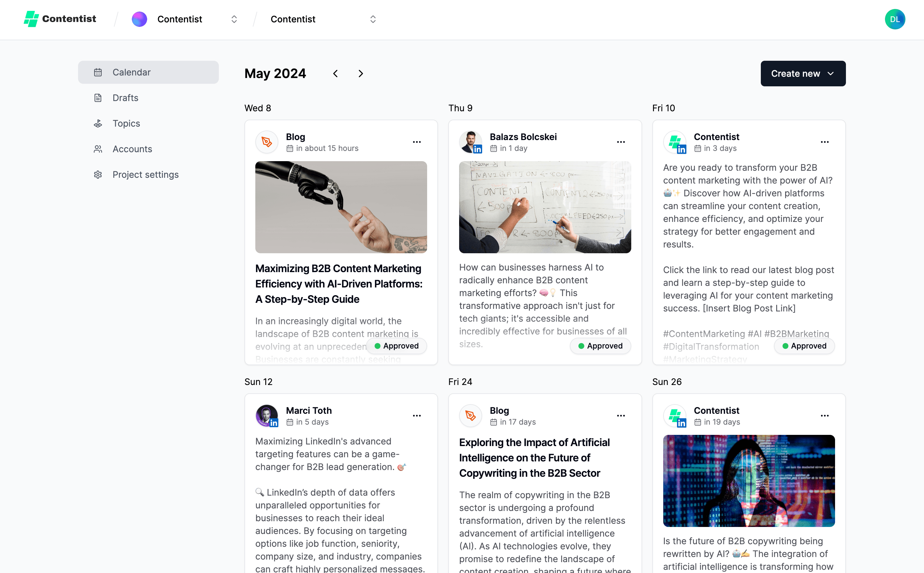924x573 pixels.
Task: Open the Exploring the Impact of AI title
Action: point(534,458)
